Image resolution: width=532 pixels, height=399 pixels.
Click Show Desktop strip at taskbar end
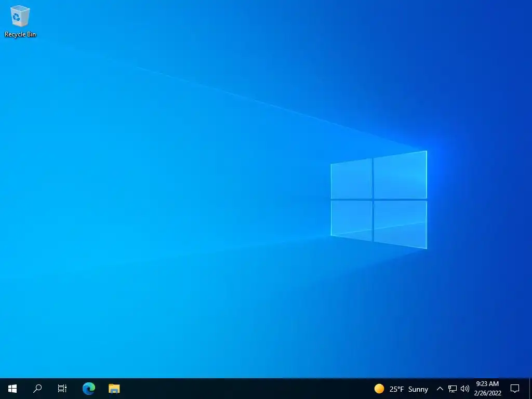pyautogui.click(x=530, y=389)
